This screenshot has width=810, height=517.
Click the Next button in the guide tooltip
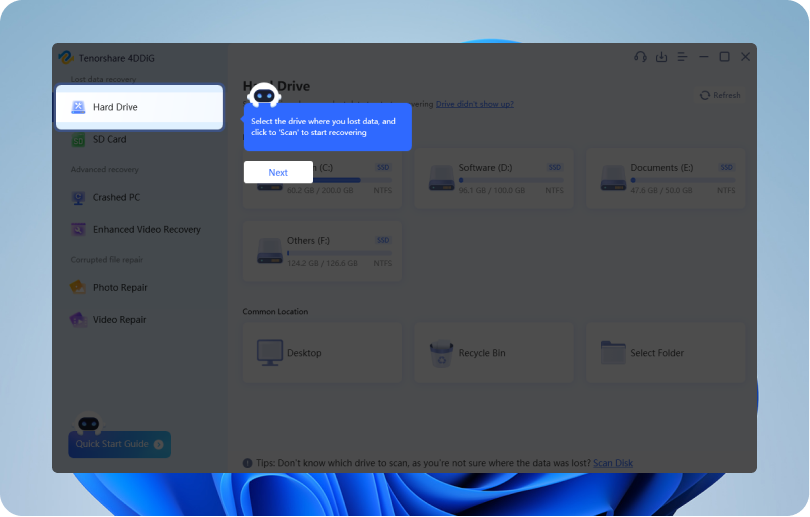278,172
